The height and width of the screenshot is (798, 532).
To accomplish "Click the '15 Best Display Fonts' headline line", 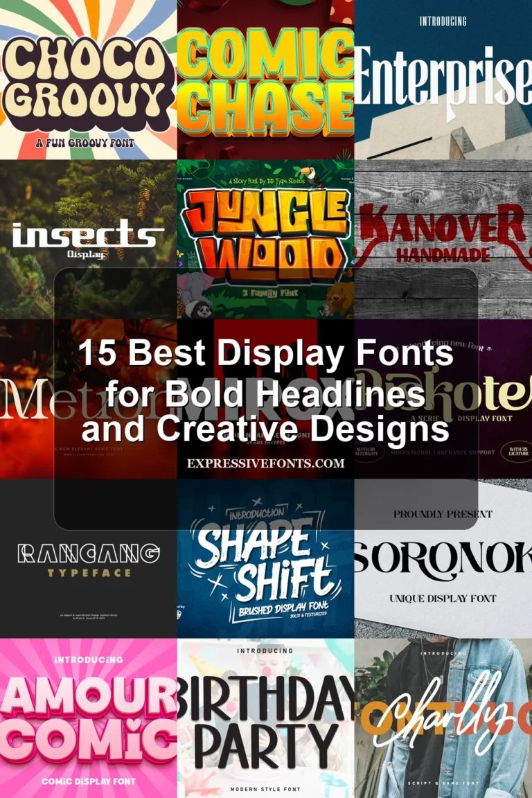I will point(266,353).
